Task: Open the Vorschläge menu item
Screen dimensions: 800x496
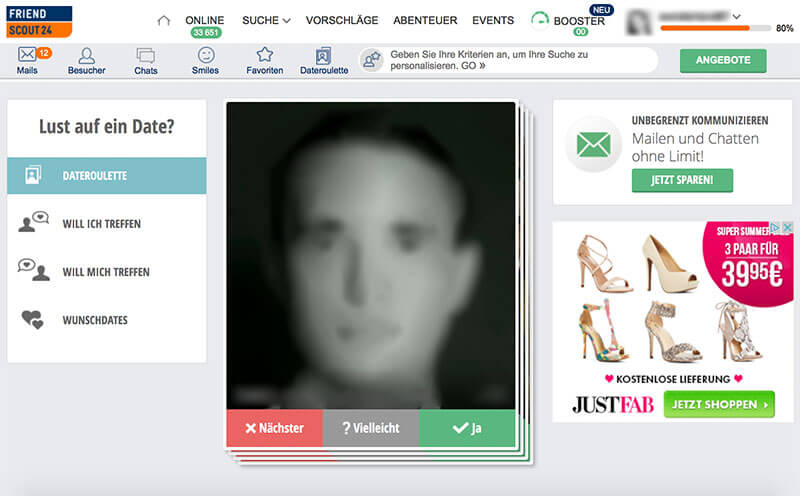Action: pyautogui.click(x=341, y=20)
